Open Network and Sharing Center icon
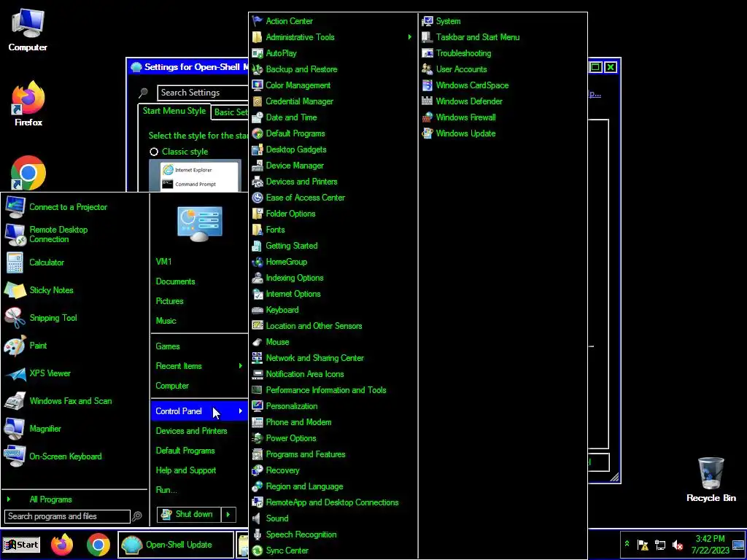Viewport: 747px width, 560px height. click(258, 357)
